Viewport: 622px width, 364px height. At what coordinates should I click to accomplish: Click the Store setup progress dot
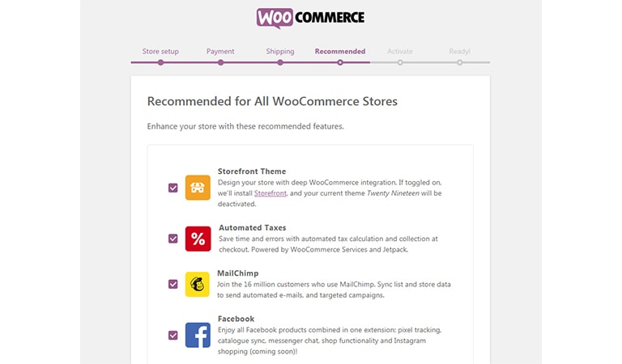point(160,62)
